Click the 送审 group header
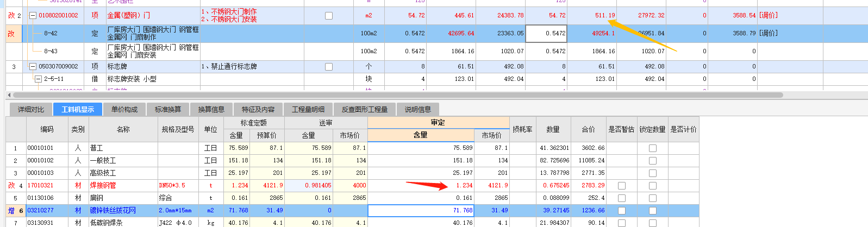The width and height of the screenshot is (868, 227). pyautogui.click(x=326, y=123)
